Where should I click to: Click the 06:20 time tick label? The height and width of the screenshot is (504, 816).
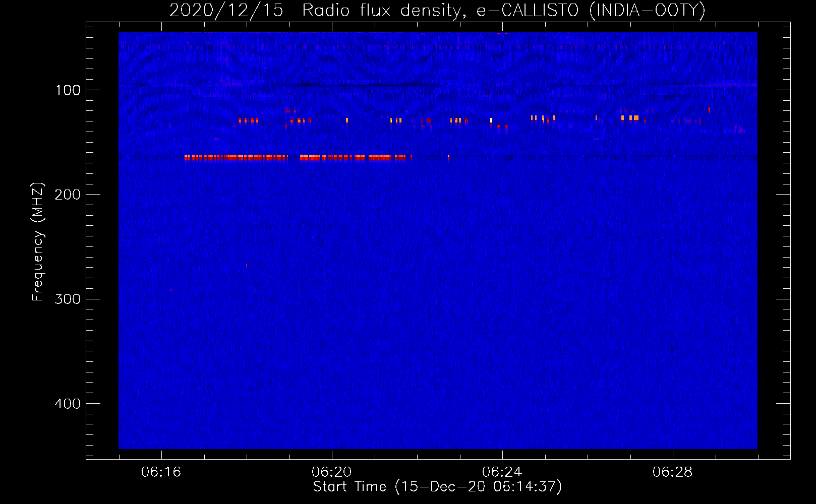(332, 472)
